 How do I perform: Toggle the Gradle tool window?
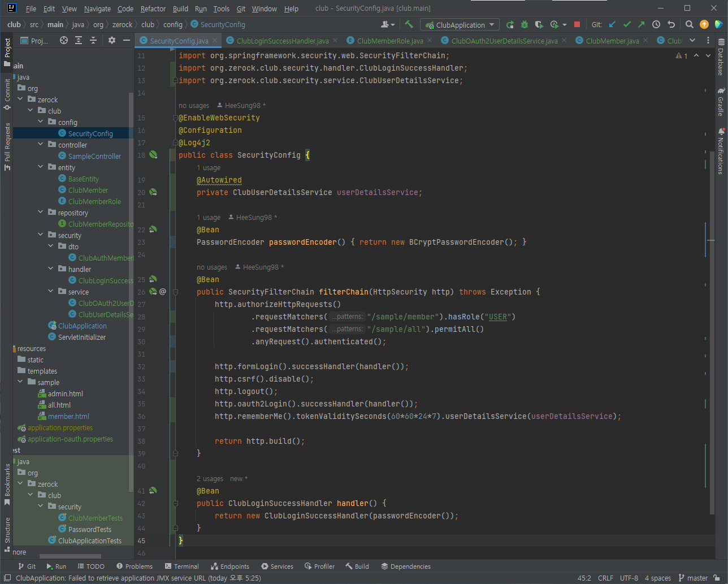pyautogui.click(x=721, y=102)
